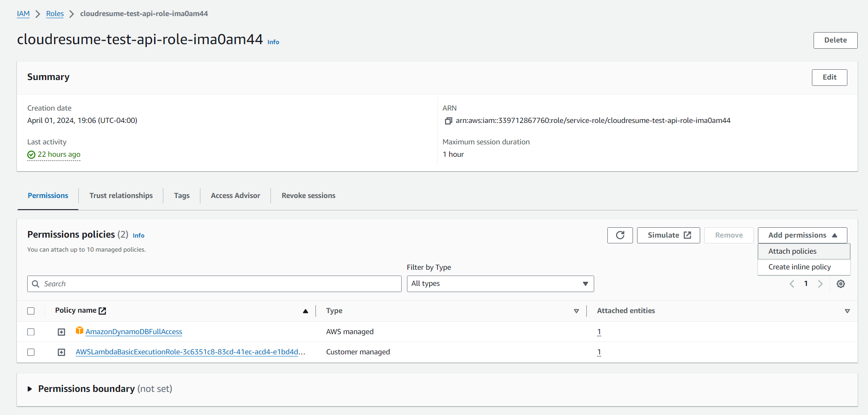Open the Revoke sessions tab
The height and width of the screenshot is (415, 868).
[308, 196]
